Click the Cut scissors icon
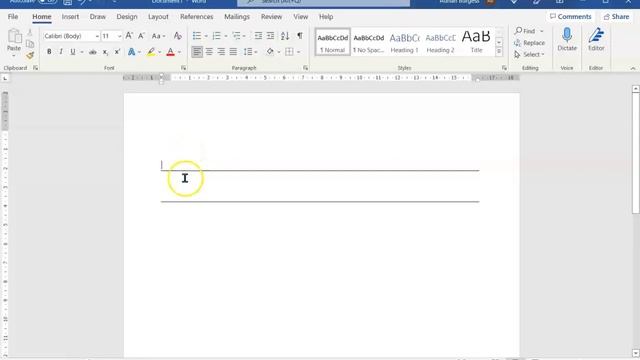The height and width of the screenshot is (360, 640). [30, 33]
